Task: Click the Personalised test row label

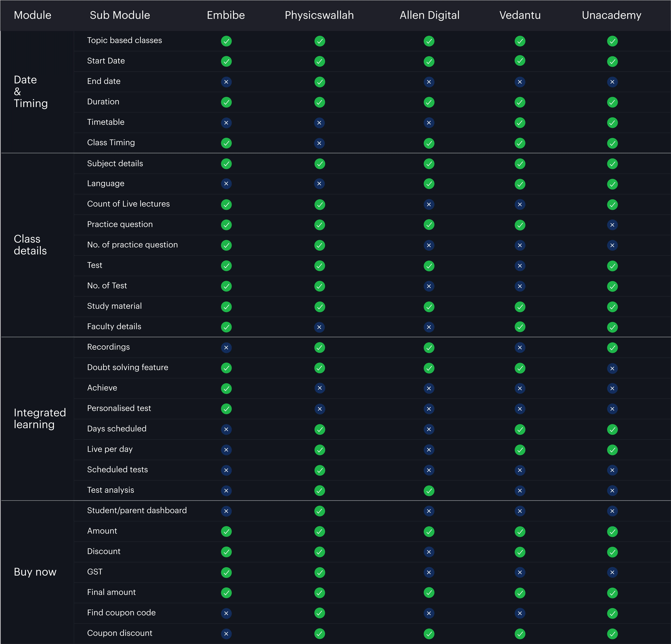Action: click(x=119, y=408)
